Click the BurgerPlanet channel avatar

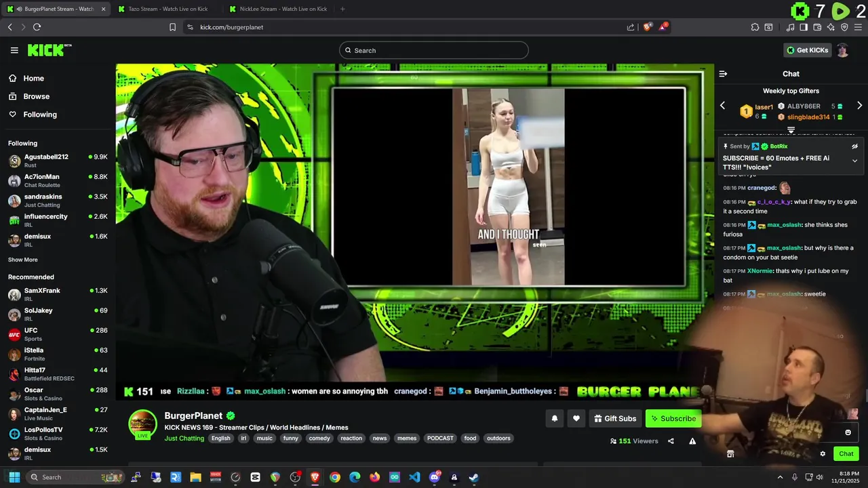143,424
